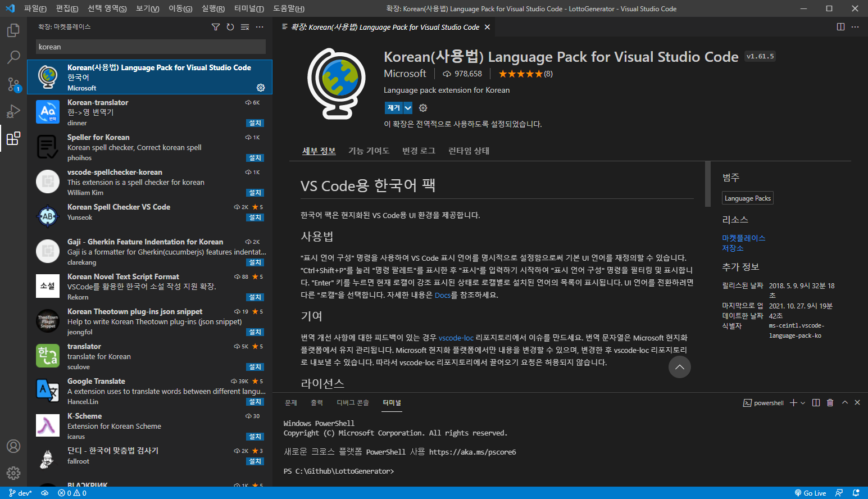Select the vscode-spellchecker-korean list item
Screen dimensions: 868x499
pos(149,181)
